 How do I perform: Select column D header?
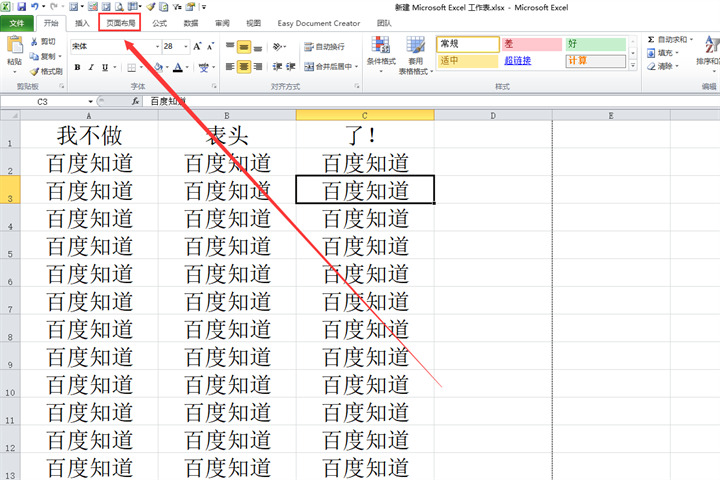[493, 115]
